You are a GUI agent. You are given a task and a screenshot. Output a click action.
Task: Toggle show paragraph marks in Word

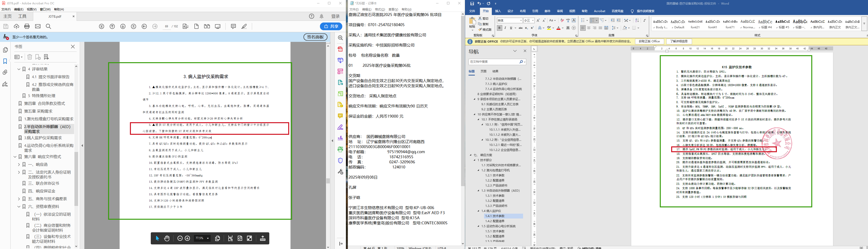coord(644,21)
